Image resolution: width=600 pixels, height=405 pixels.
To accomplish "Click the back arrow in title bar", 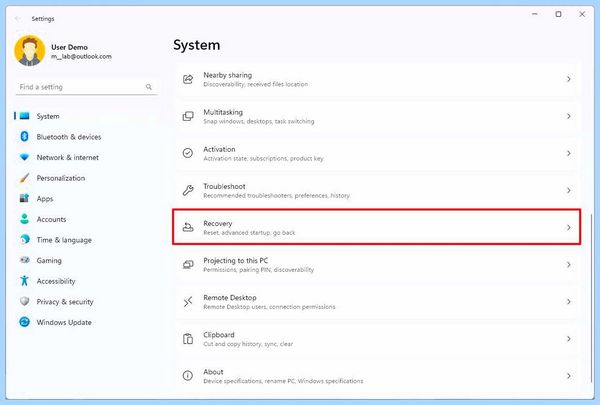I will click(x=17, y=18).
